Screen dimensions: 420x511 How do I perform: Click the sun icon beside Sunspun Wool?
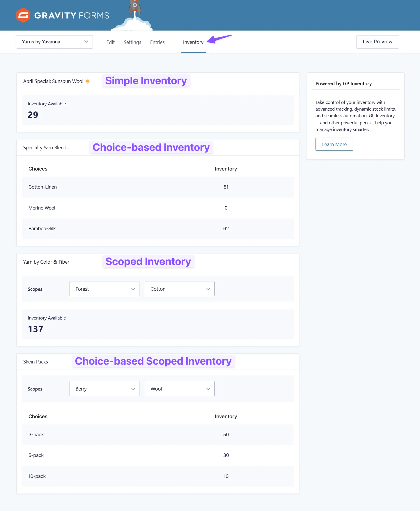[87, 81]
